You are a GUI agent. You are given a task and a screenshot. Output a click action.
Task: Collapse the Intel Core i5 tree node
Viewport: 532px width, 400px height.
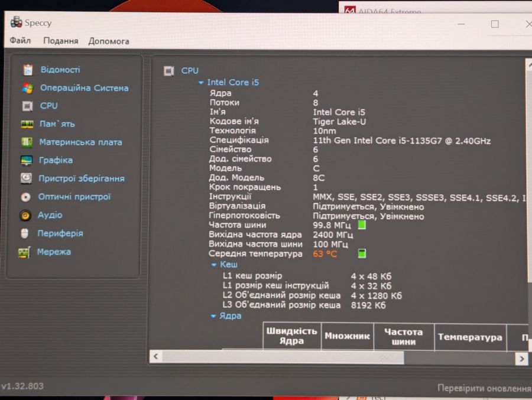(x=201, y=83)
